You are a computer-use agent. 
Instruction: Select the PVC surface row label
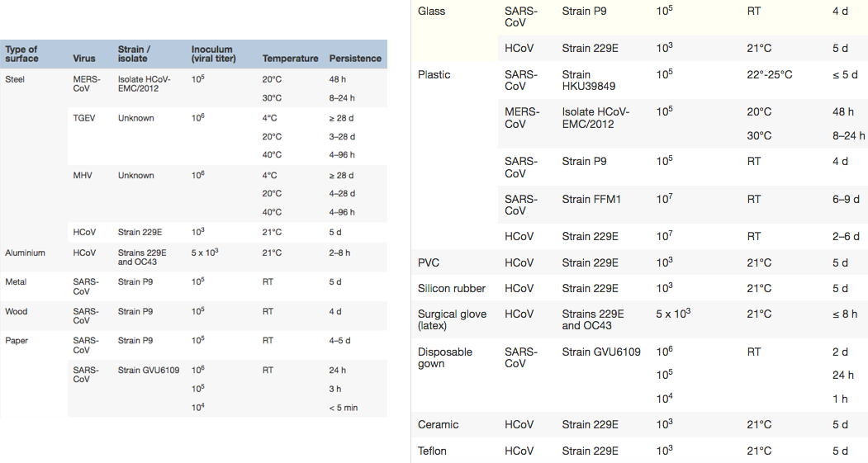coord(429,262)
